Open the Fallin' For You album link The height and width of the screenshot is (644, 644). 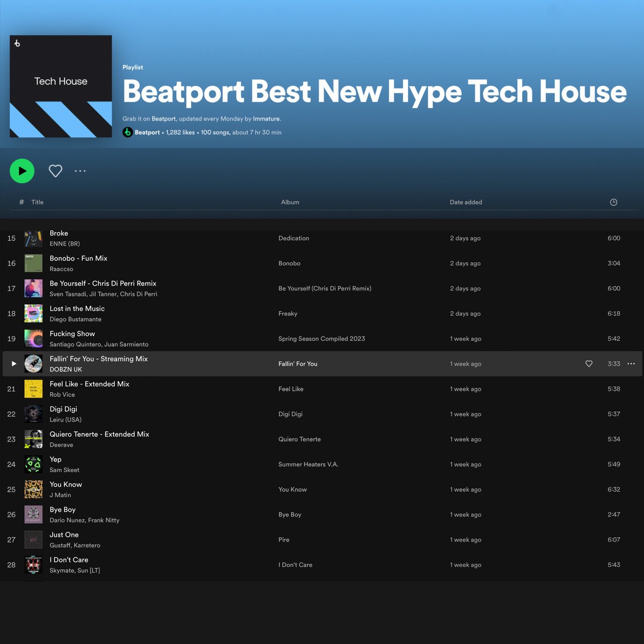click(298, 364)
